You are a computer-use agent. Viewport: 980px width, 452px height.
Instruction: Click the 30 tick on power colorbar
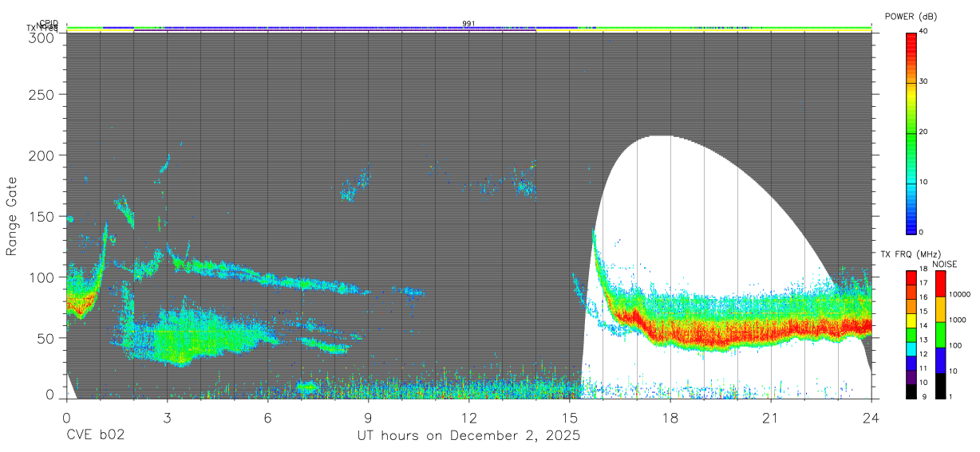pos(924,81)
